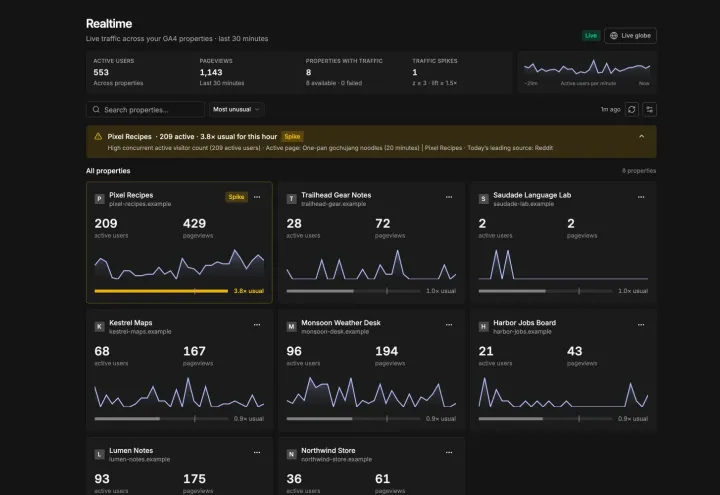Open the Saudade Language Lab property title
The height and width of the screenshot is (495, 720).
click(x=532, y=195)
